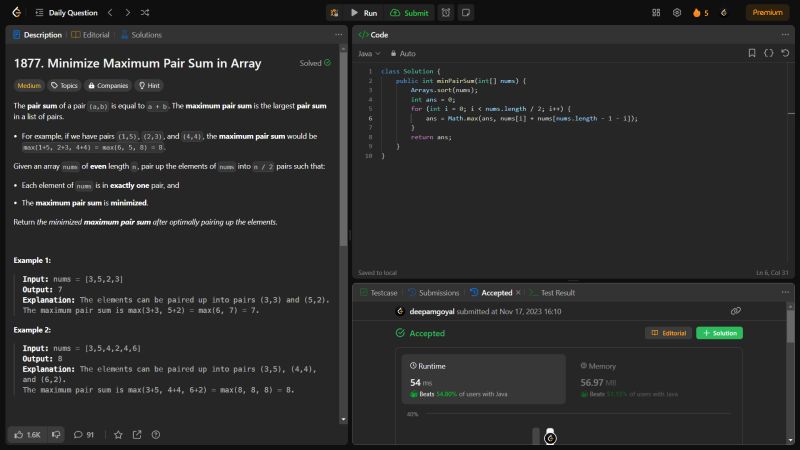800x450 pixels.
Task: Switch to the Editorial tab
Action: pyautogui.click(x=90, y=35)
